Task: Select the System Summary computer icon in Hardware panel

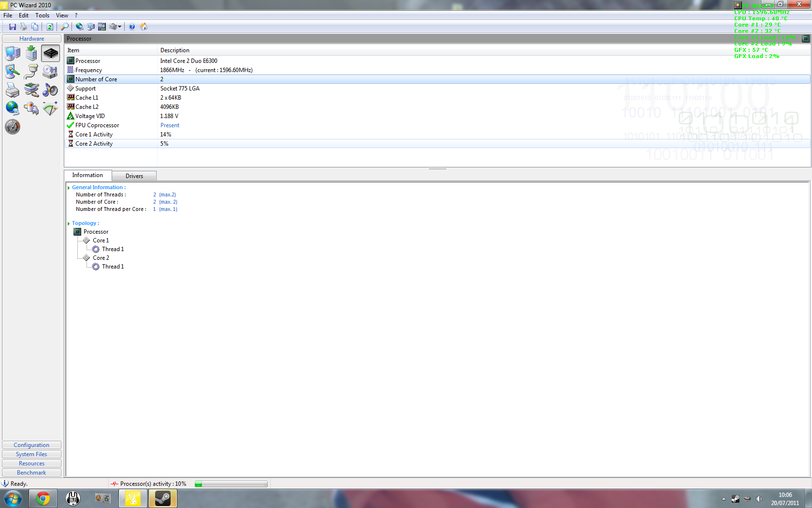Action: (13, 53)
